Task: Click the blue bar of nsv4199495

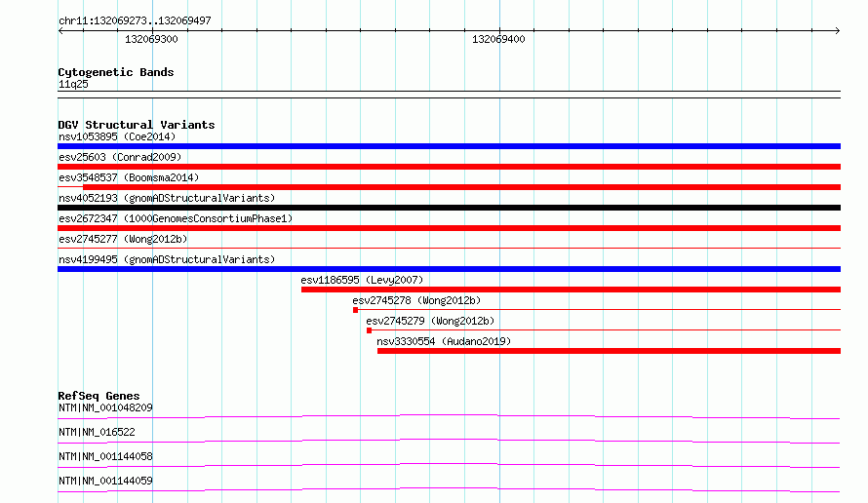Action: click(x=449, y=269)
